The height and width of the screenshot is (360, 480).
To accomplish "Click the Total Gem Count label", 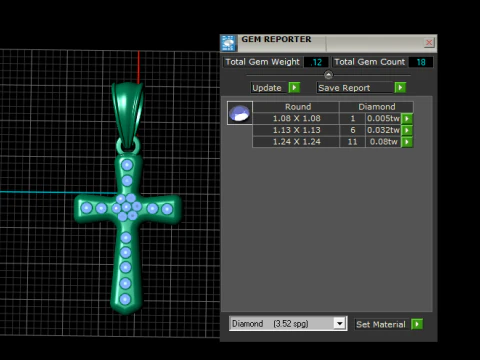I will [x=369, y=62].
